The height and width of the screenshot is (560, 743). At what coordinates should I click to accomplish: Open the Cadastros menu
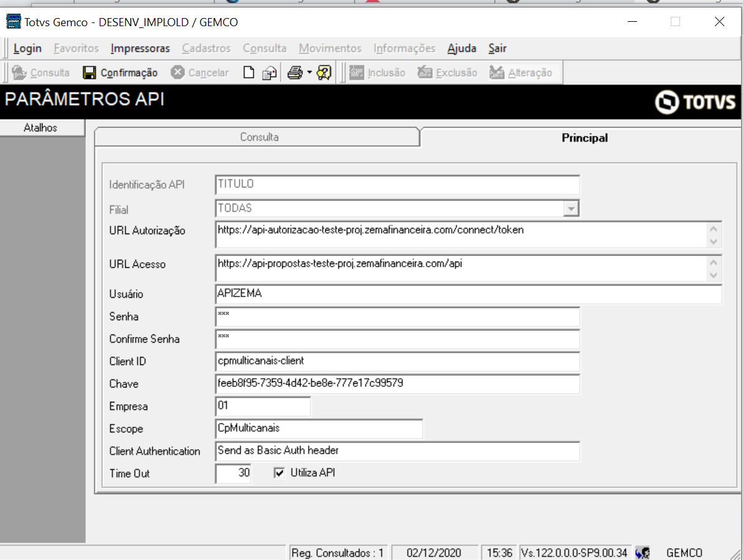point(206,49)
